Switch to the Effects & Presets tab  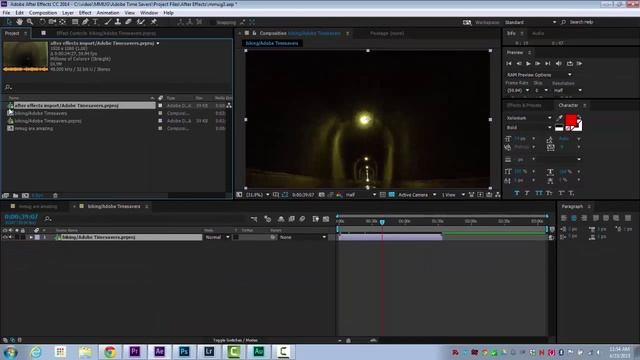(x=524, y=106)
